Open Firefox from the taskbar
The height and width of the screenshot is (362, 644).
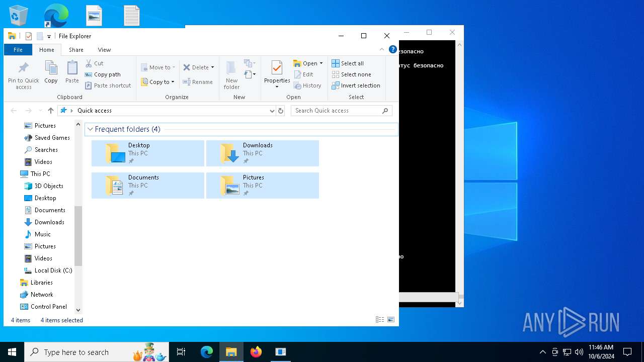(256, 352)
